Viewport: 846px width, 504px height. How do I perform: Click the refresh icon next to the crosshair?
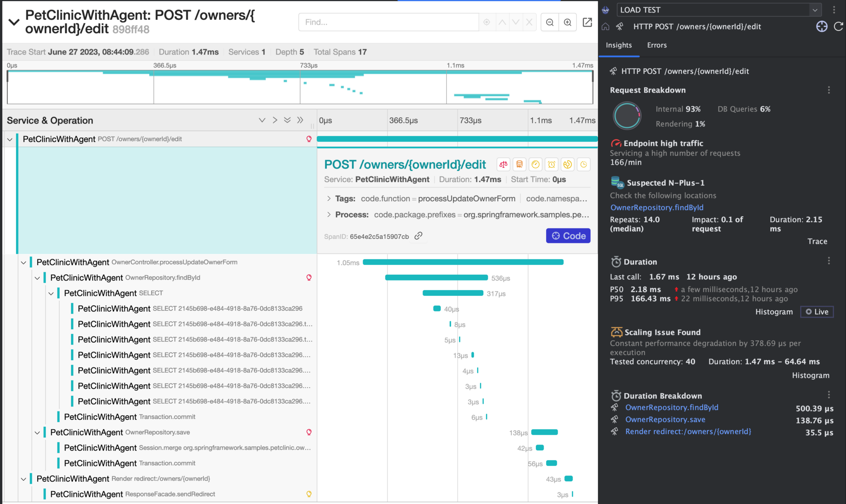(x=839, y=26)
